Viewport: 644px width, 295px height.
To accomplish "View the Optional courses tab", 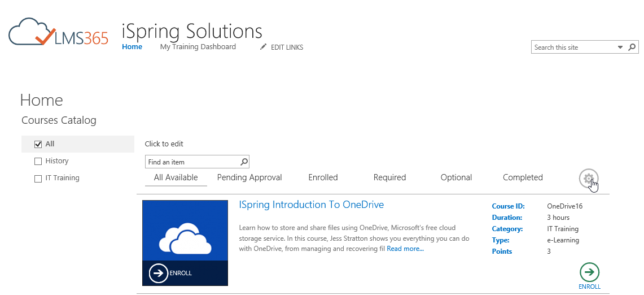I will tap(456, 177).
